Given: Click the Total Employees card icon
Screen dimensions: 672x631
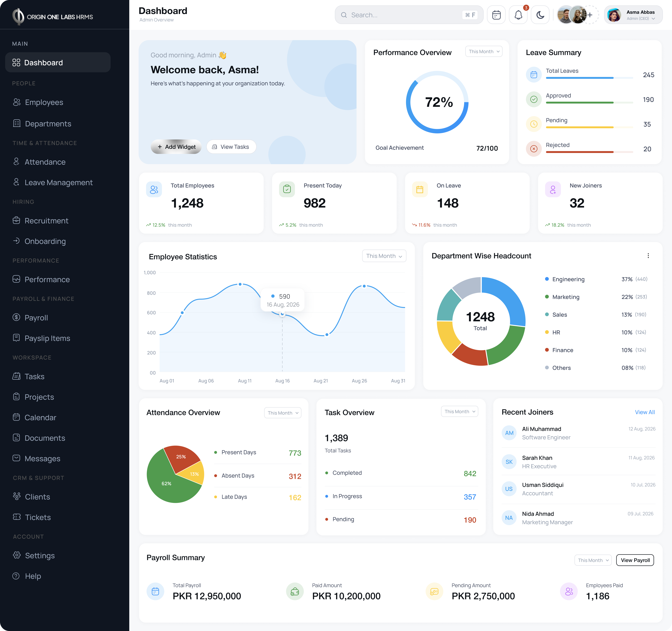Looking at the screenshot, I should pos(154,189).
